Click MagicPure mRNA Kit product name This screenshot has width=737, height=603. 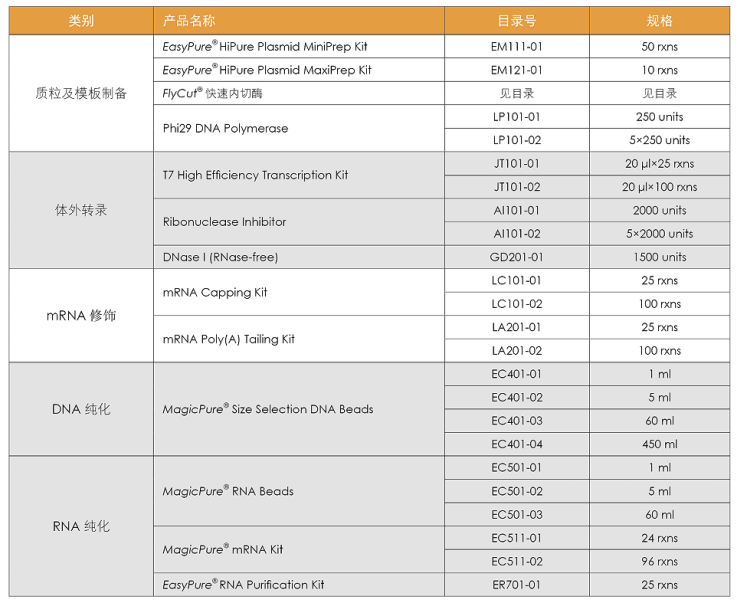click(223, 549)
